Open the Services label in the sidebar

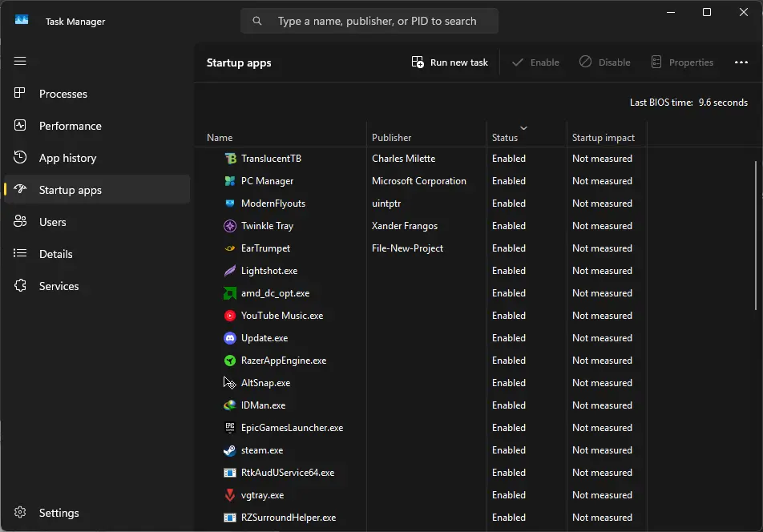click(x=59, y=286)
